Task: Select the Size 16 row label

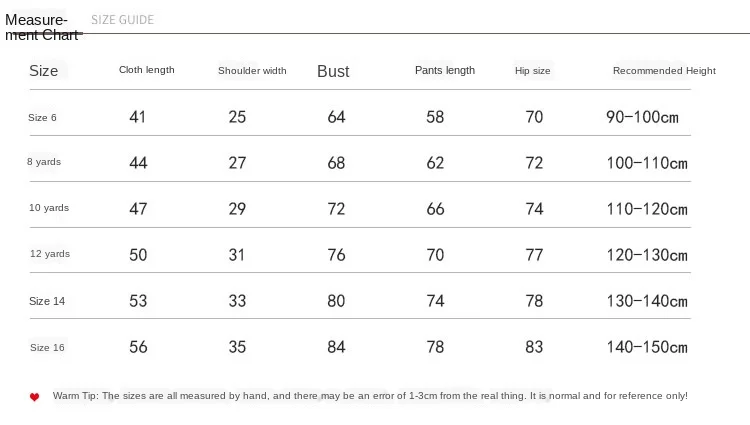Action: click(x=47, y=348)
